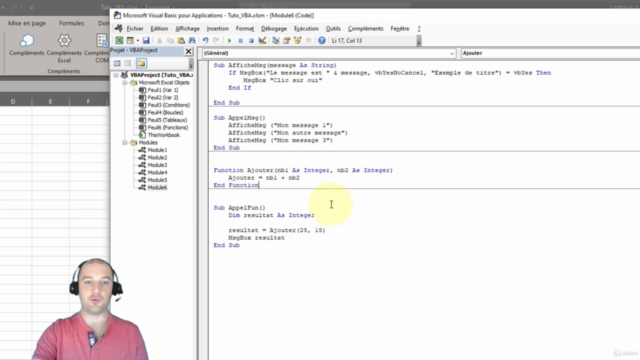640x360 pixels.
Task: Click the Paste clipboard icon
Action: [x=181, y=40]
